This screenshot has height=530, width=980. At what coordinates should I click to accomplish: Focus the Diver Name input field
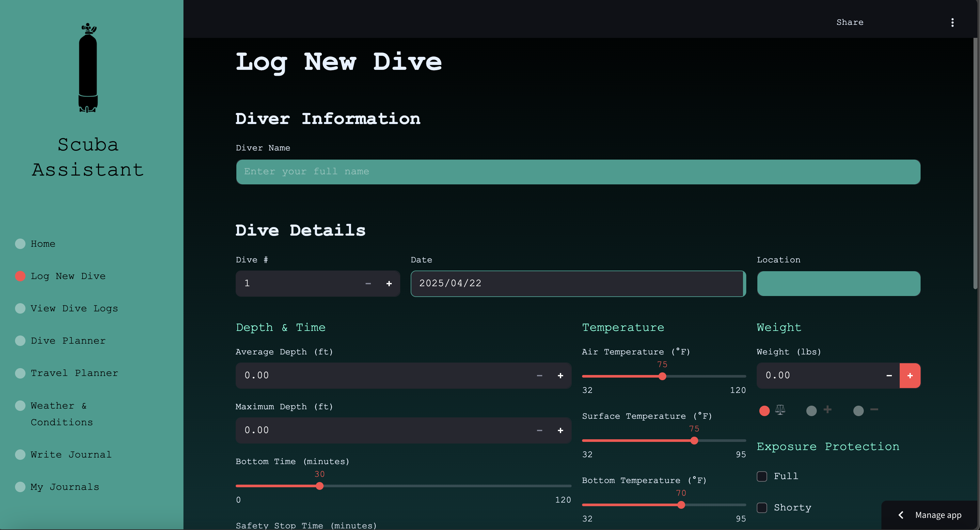point(578,172)
